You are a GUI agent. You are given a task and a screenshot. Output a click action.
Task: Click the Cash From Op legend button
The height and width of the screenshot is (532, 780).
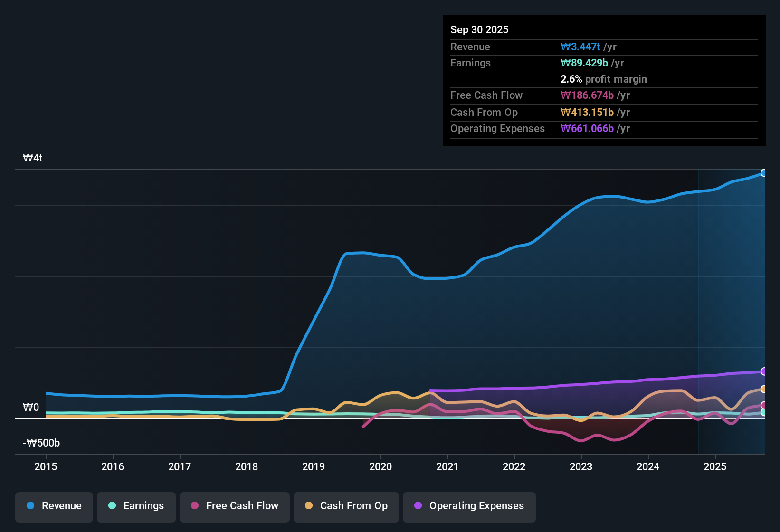click(346, 506)
